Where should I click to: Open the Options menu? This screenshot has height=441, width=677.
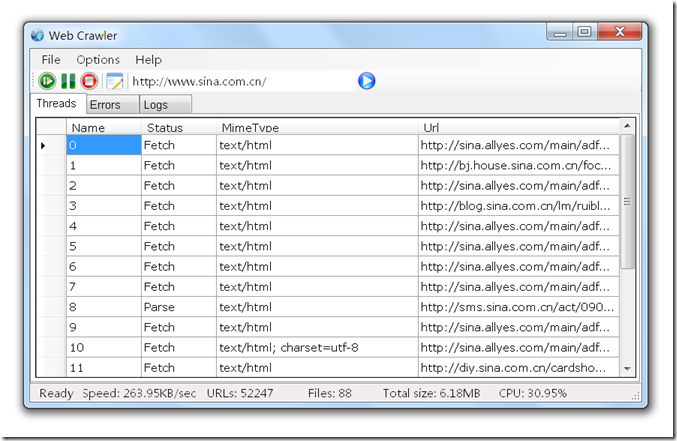[98, 60]
